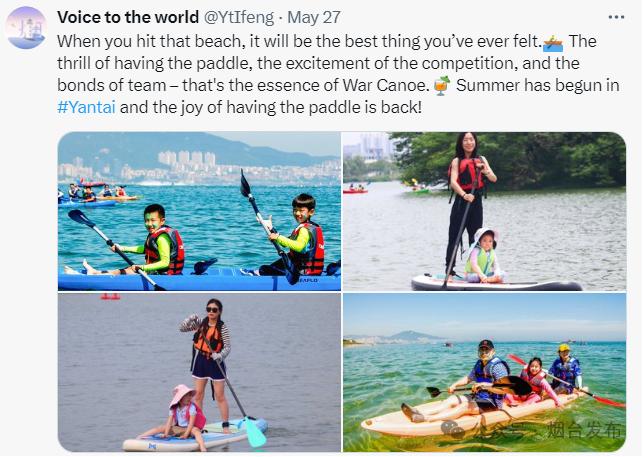Open photo of woman and pink-hat child
This screenshot has height=457, width=643.
click(x=199, y=372)
